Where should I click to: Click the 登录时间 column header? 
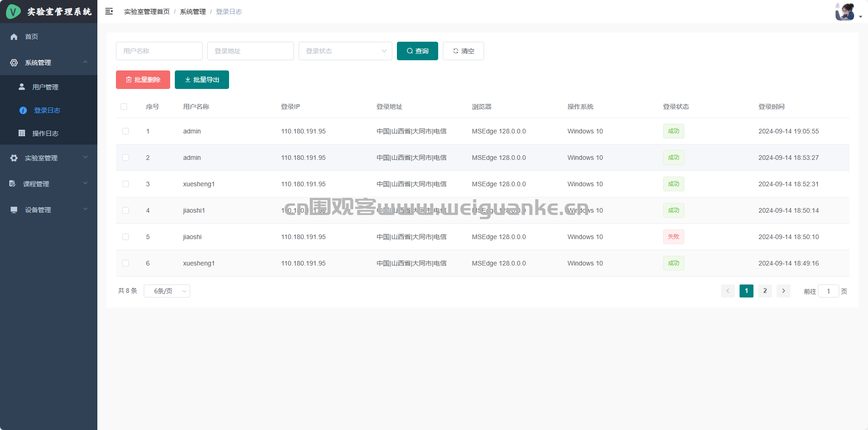click(771, 107)
